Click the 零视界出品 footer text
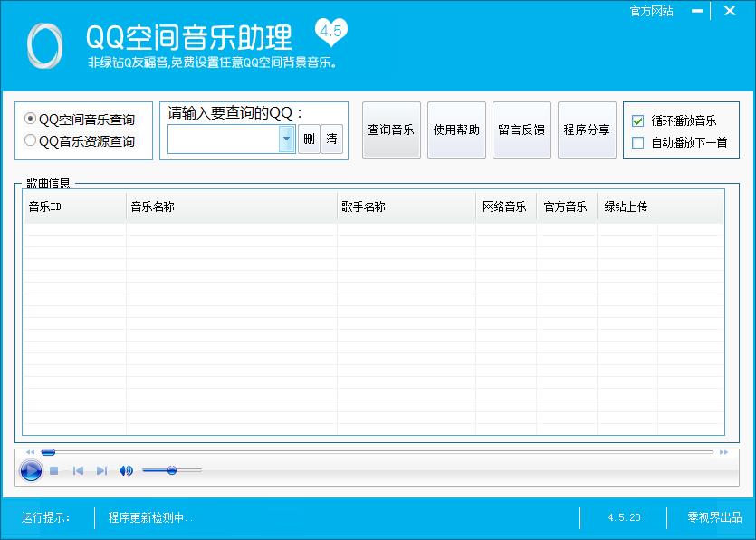This screenshot has width=756, height=540. [714, 517]
